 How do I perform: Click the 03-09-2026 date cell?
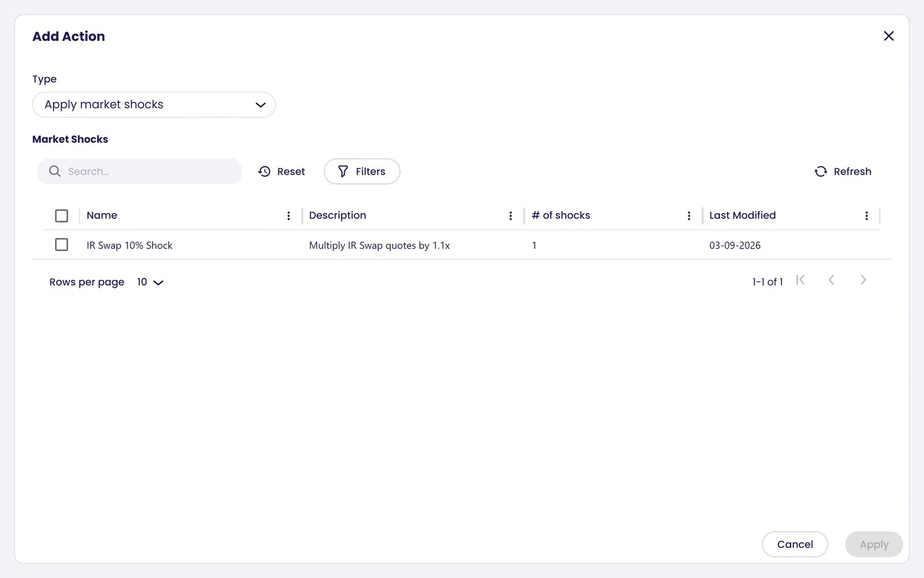point(735,245)
